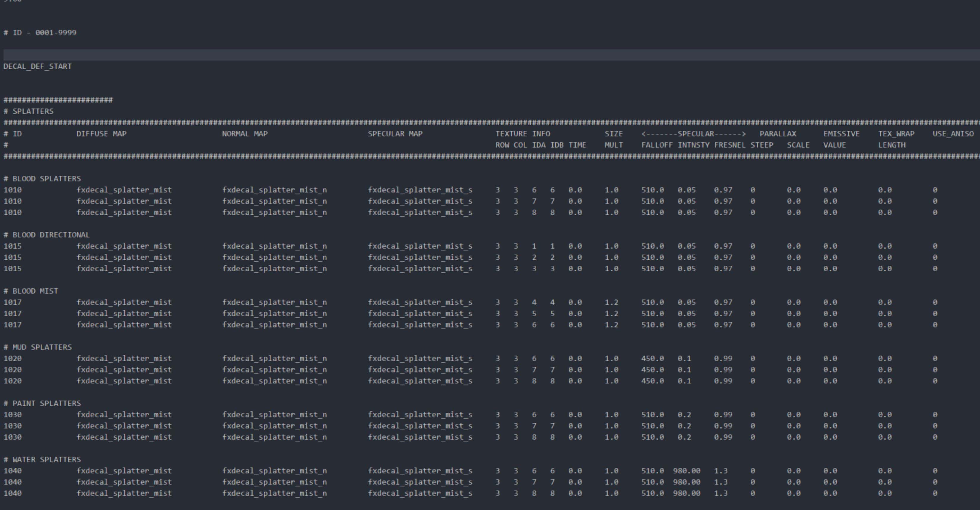This screenshot has height=510, width=980.
Task: Click the NORMAL MAP column header
Action: coord(245,134)
